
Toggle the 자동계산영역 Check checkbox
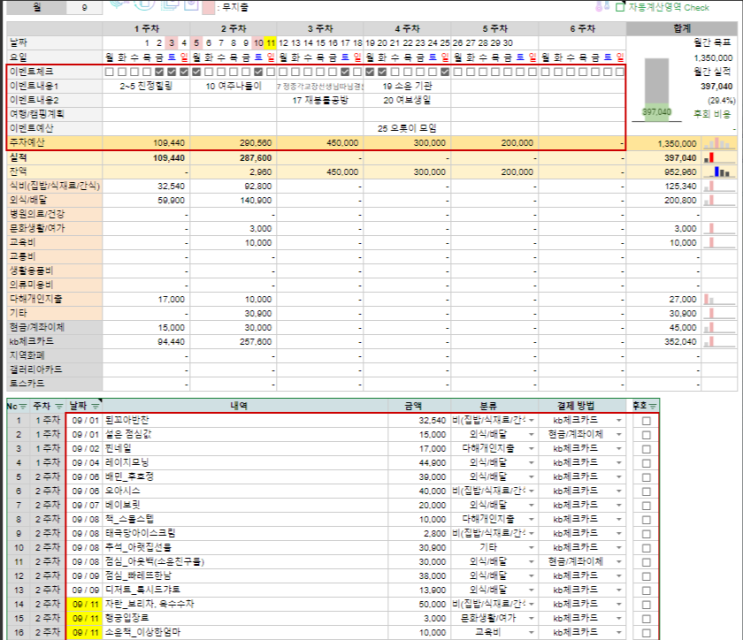click(x=620, y=8)
